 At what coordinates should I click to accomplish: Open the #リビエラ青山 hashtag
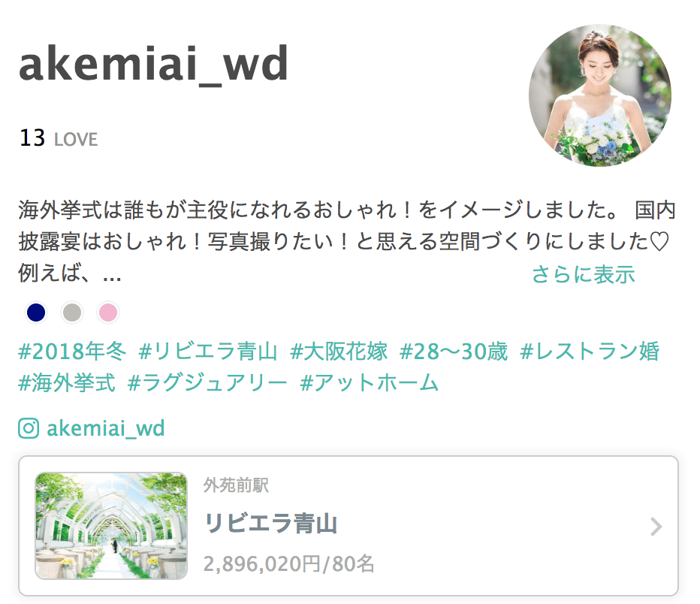(x=208, y=352)
